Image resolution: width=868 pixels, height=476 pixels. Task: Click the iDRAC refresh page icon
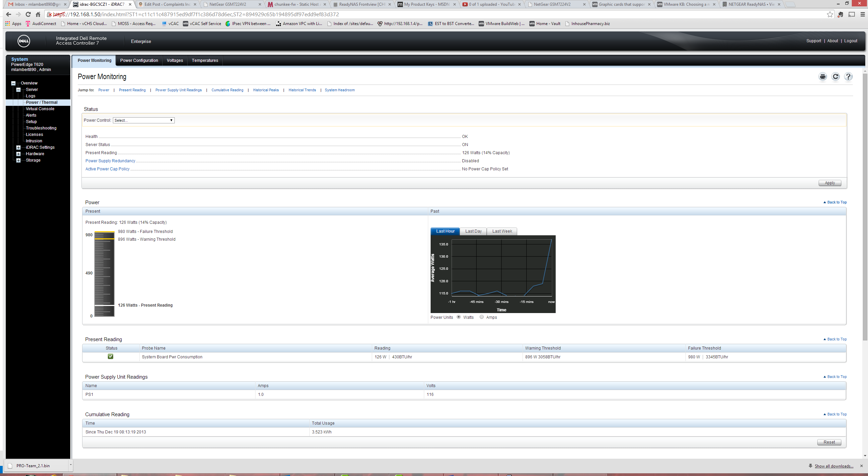(x=835, y=77)
